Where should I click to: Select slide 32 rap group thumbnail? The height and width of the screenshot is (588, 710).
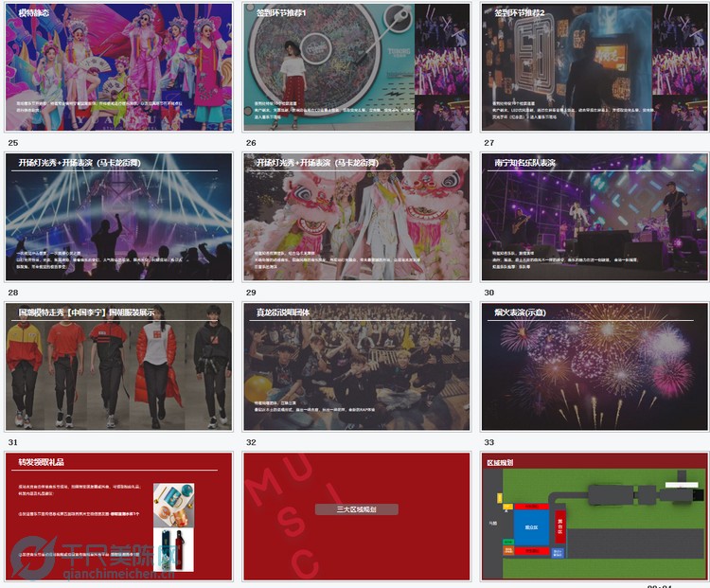(357, 366)
